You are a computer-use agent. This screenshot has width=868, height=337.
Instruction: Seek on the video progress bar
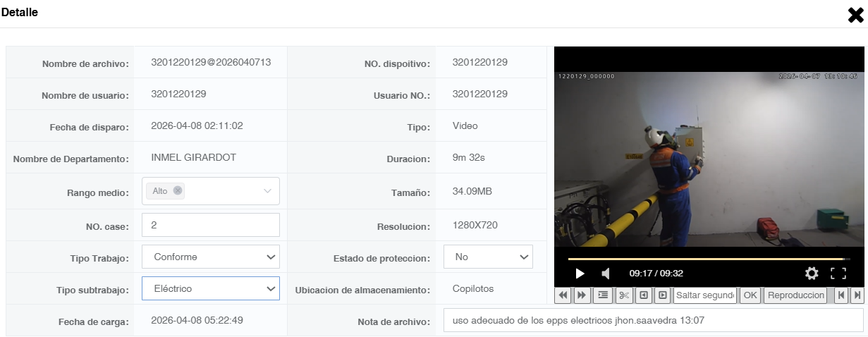tap(709, 259)
